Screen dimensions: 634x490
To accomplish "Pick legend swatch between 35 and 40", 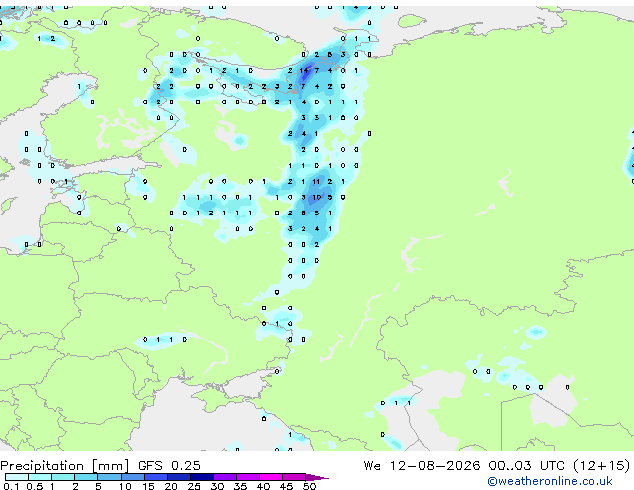I will pyautogui.click(x=248, y=477).
